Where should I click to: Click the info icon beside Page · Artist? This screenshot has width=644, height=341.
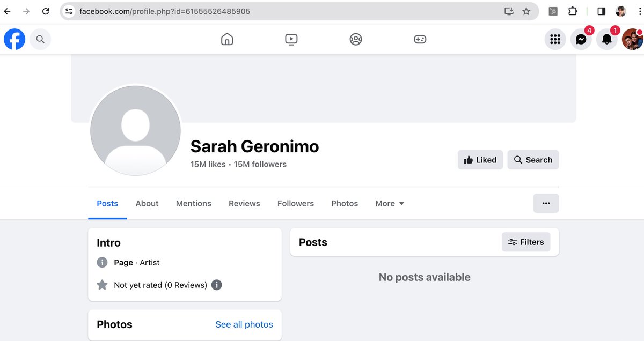(x=102, y=263)
